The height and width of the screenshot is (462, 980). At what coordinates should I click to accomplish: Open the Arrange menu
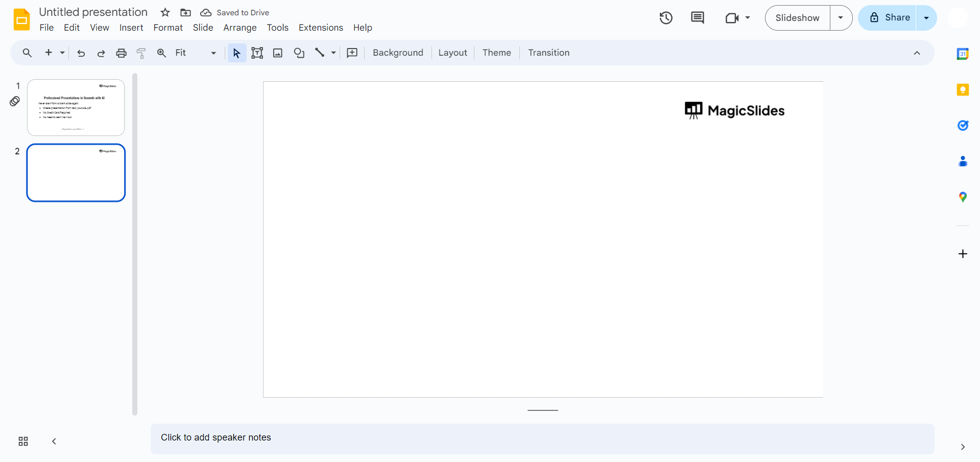[x=240, y=28]
